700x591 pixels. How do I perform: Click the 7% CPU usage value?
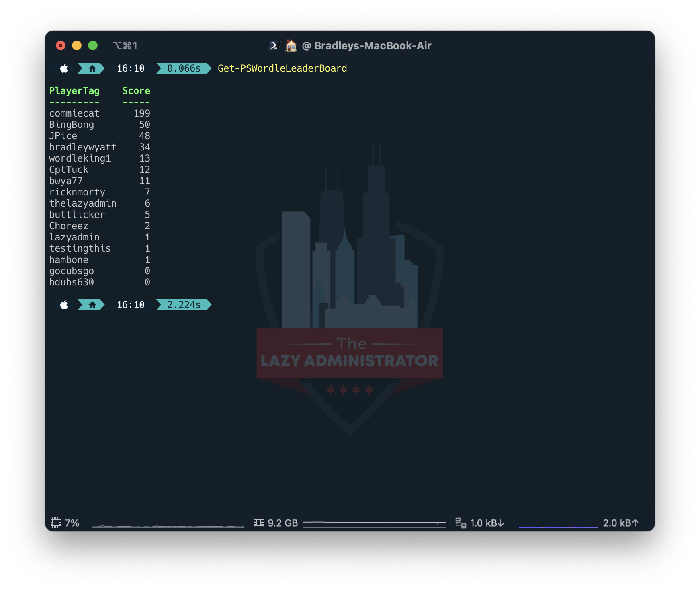coord(72,523)
